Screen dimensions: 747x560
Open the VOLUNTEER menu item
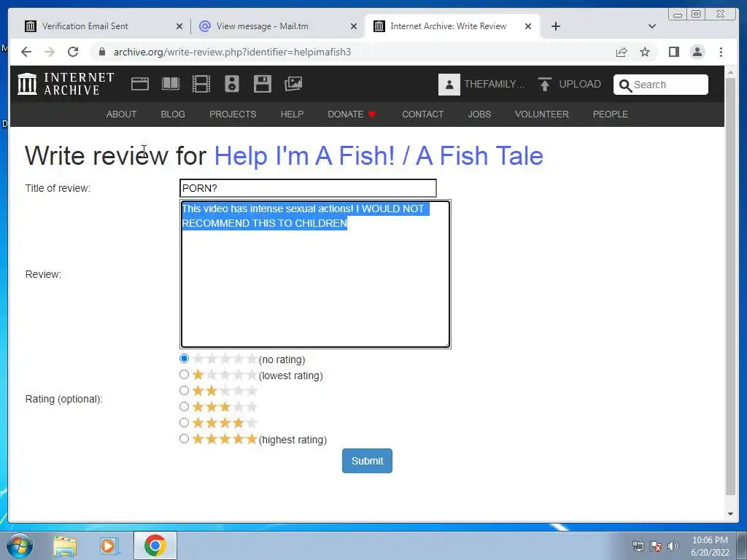pos(541,114)
